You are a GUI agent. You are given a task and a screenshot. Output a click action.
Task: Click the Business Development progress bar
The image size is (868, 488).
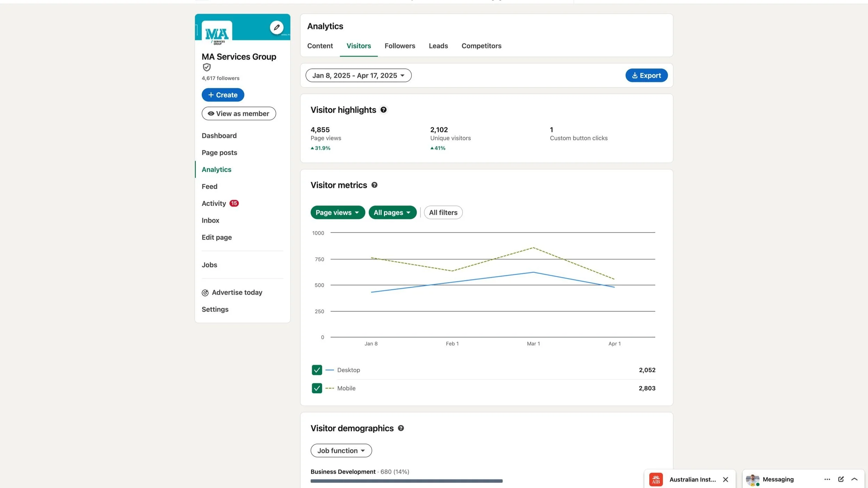[x=406, y=481]
